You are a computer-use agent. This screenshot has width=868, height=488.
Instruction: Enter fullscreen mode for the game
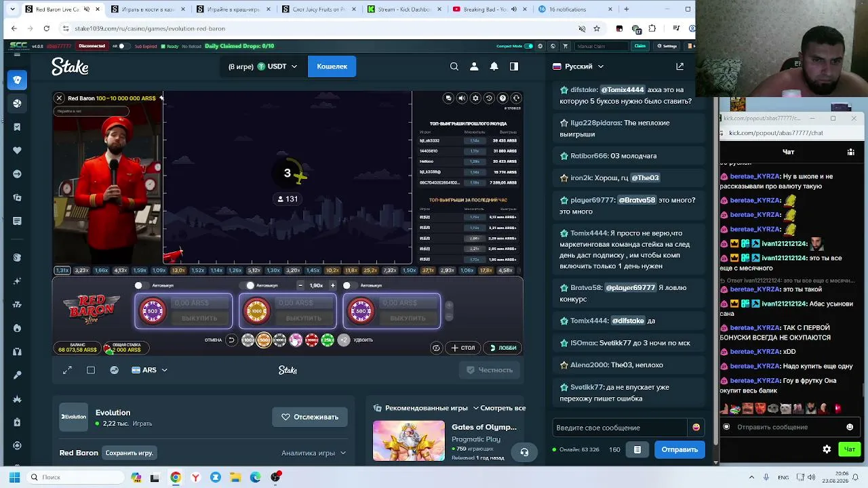tap(67, 370)
